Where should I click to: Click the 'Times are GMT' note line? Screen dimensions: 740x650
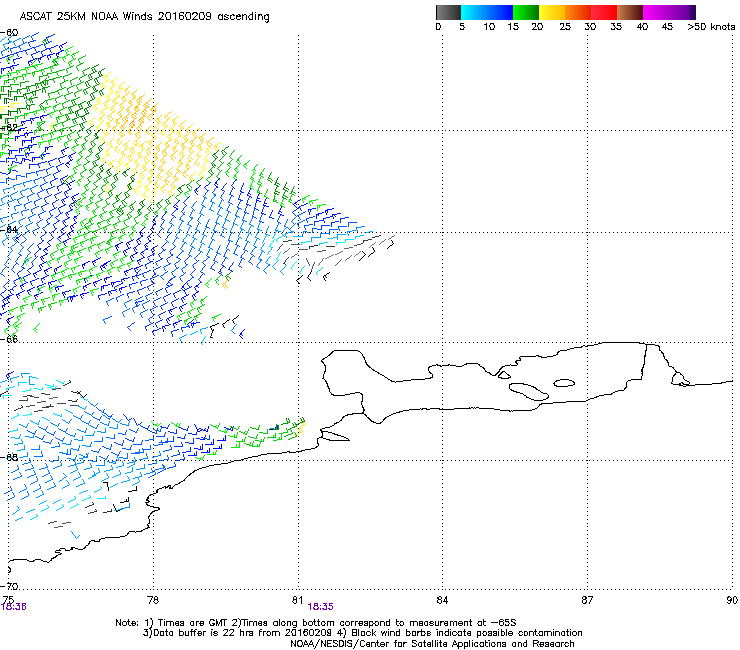pyautogui.click(x=316, y=623)
